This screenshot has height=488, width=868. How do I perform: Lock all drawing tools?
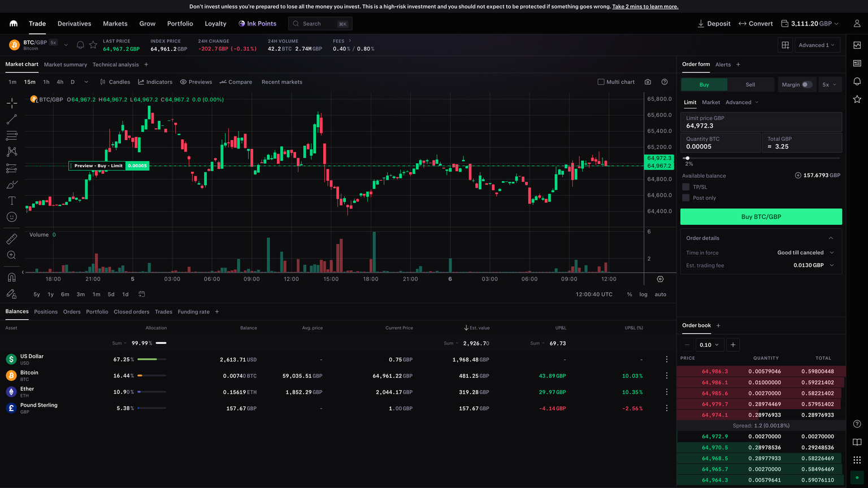click(x=11, y=294)
